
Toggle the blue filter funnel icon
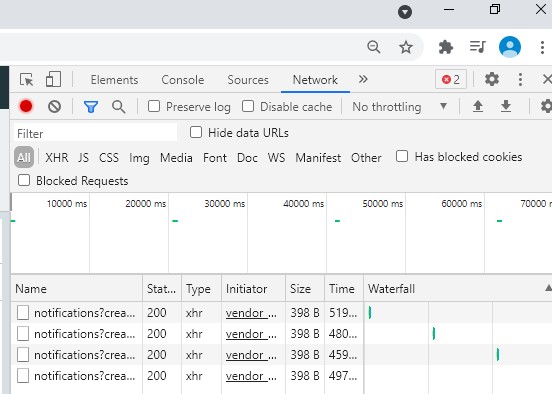pyautogui.click(x=91, y=107)
